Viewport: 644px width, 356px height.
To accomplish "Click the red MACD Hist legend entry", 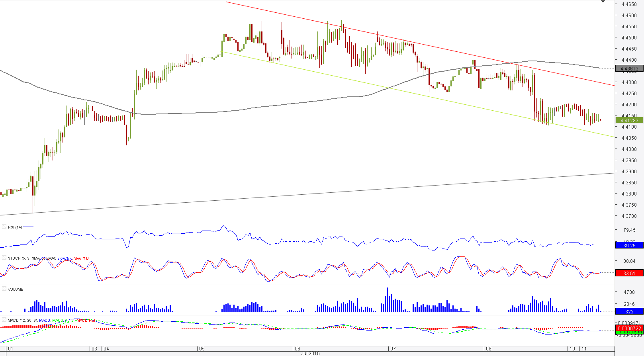I will (x=86, y=321).
